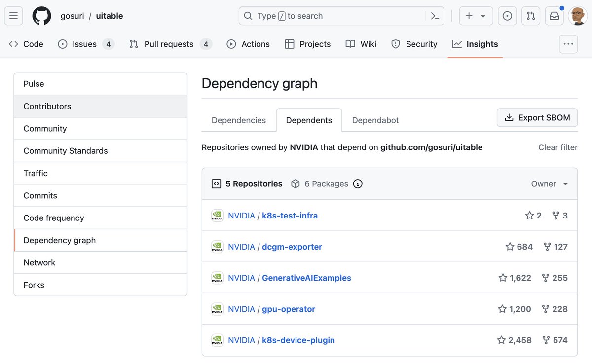Click NVIDIA avatar beside dcgm-exporter
Screen dimensions: 592x364
218,247
